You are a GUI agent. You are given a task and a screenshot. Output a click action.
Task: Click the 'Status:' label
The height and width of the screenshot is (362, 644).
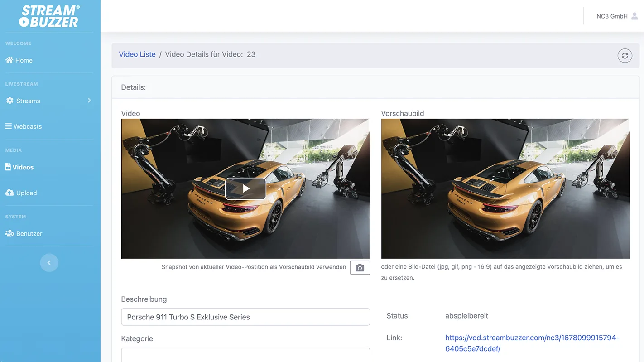(x=398, y=316)
